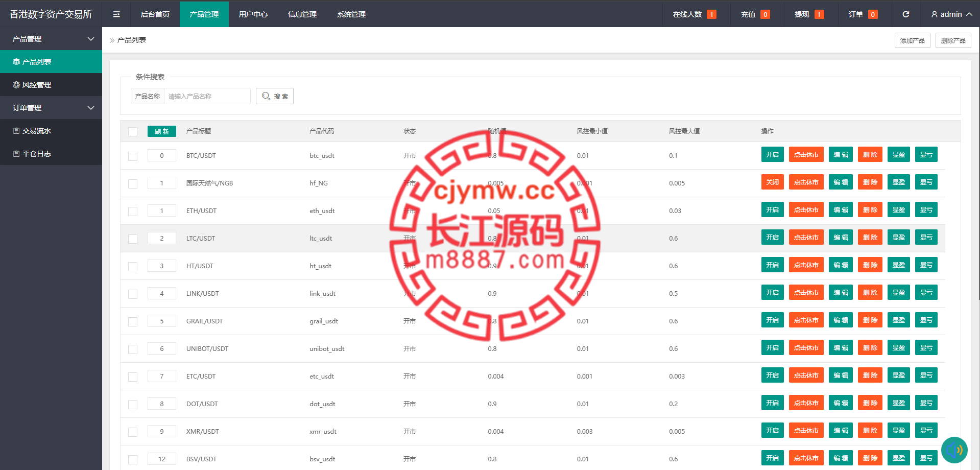
Task: Click the magnifier search button
Action: click(275, 96)
